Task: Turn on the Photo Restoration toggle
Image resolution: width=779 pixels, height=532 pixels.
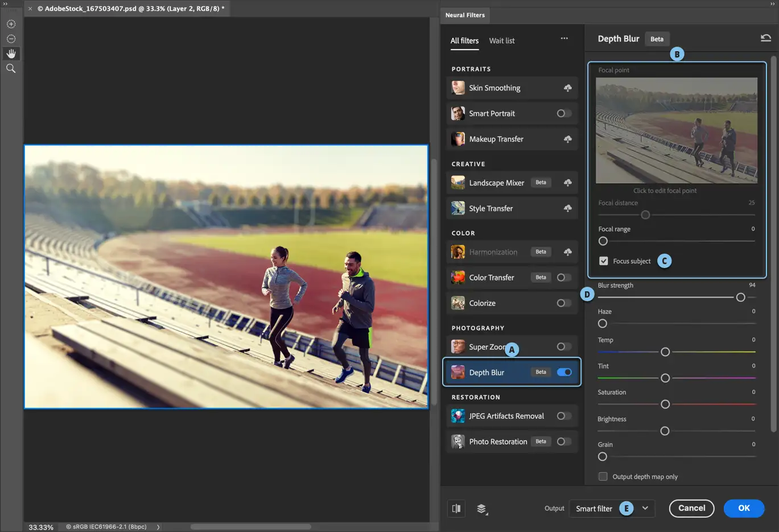Action: [x=564, y=442]
